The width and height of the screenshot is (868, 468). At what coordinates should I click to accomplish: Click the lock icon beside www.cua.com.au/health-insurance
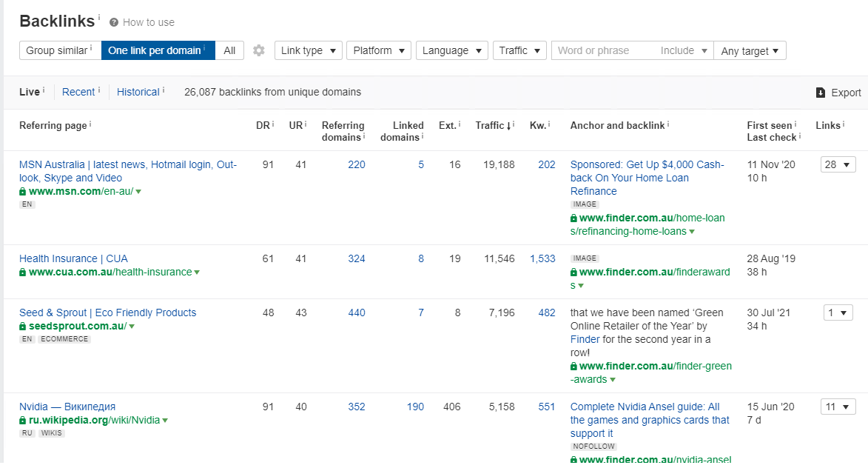(23, 273)
